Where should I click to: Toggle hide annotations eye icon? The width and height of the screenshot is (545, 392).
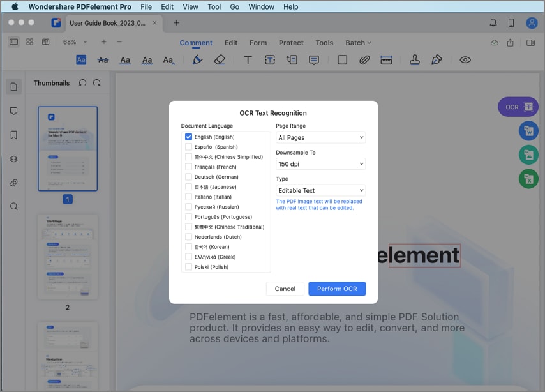465,60
